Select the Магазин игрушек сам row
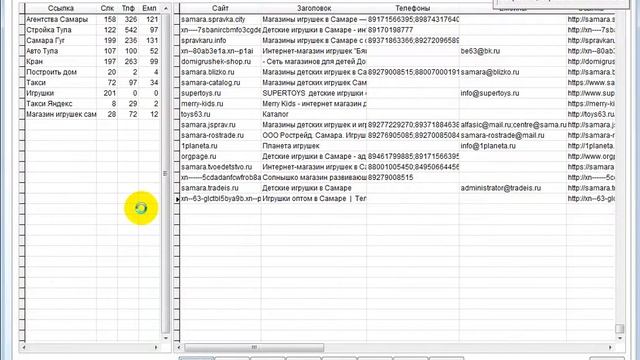Screen dimensions: 640x360 93,115
